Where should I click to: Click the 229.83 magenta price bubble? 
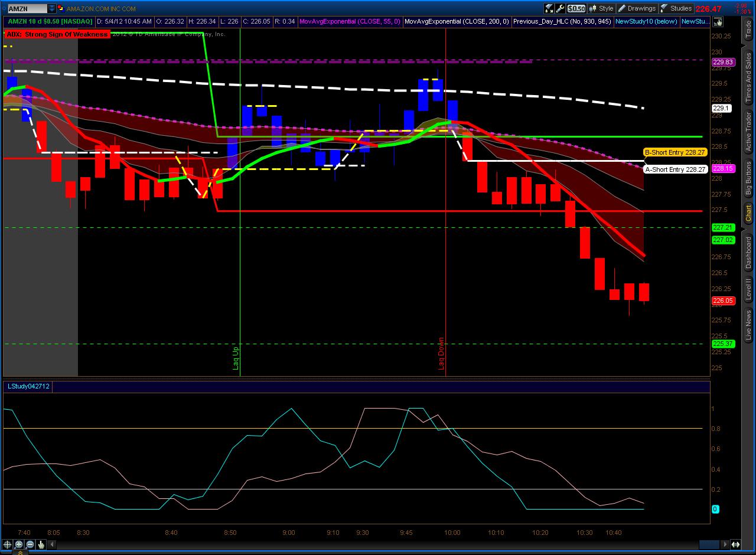click(723, 62)
